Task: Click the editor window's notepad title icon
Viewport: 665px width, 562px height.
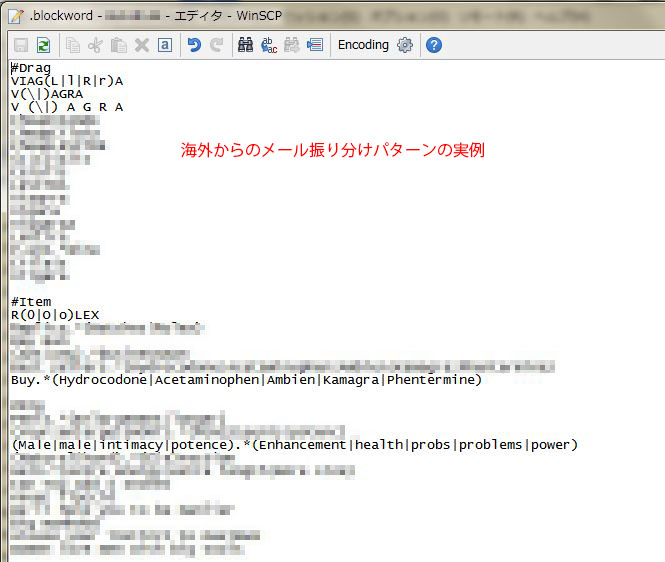Action: pyautogui.click(x=17, y=16)
